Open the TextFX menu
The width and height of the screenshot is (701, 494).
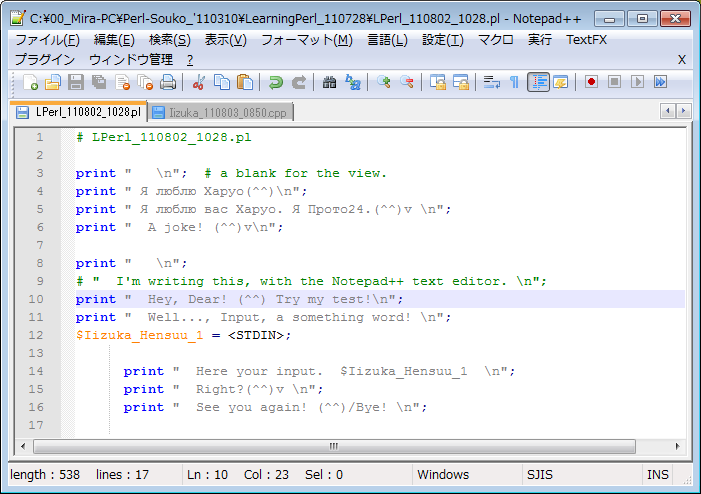587,40
